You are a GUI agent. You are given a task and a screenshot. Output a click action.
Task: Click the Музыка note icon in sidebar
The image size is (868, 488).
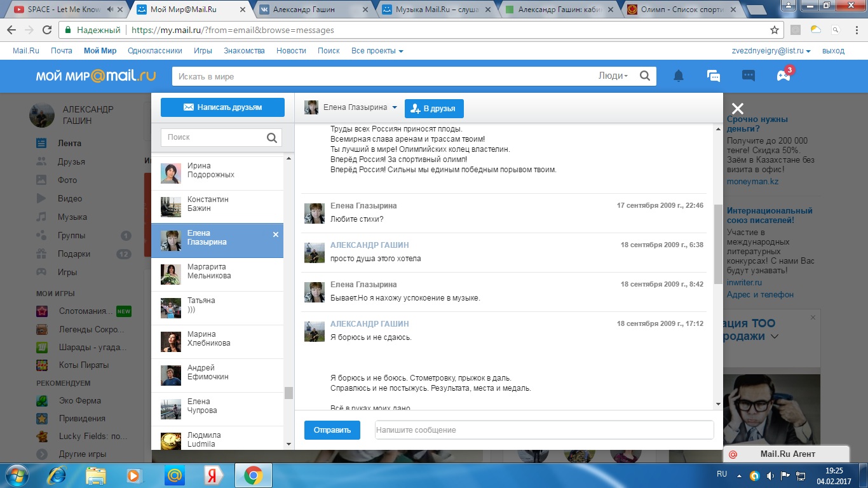click(x=42, y=217)
